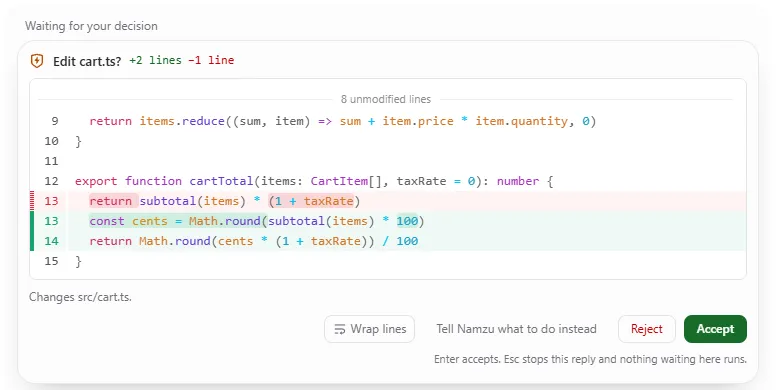Click the shield lightning permission icon
The height and width of the screenshot is (390, 780).
point(37,61)
